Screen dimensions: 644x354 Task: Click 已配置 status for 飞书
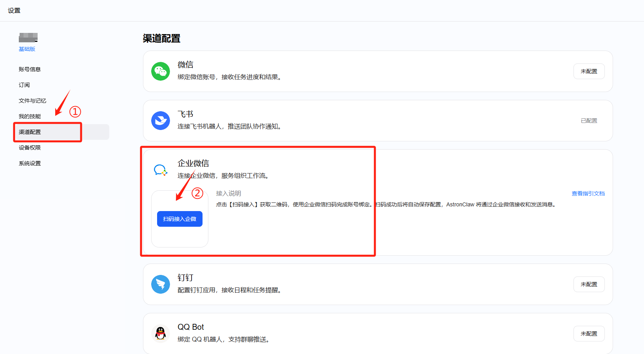click(x=589, y=121)
